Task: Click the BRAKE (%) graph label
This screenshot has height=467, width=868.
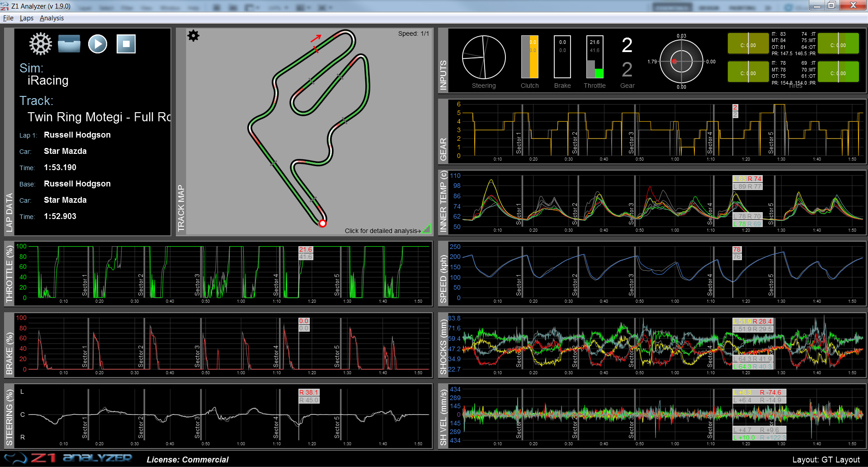Action: (9, 353)
